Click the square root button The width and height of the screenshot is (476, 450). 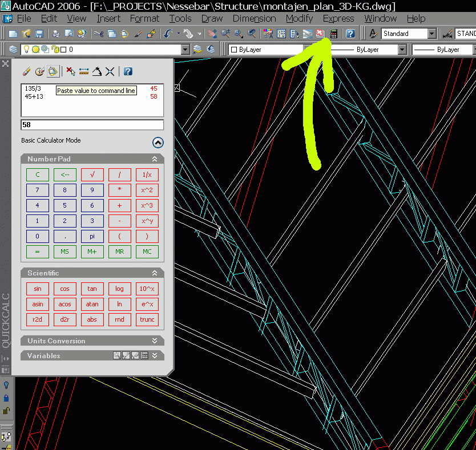[x=92, y=175]
